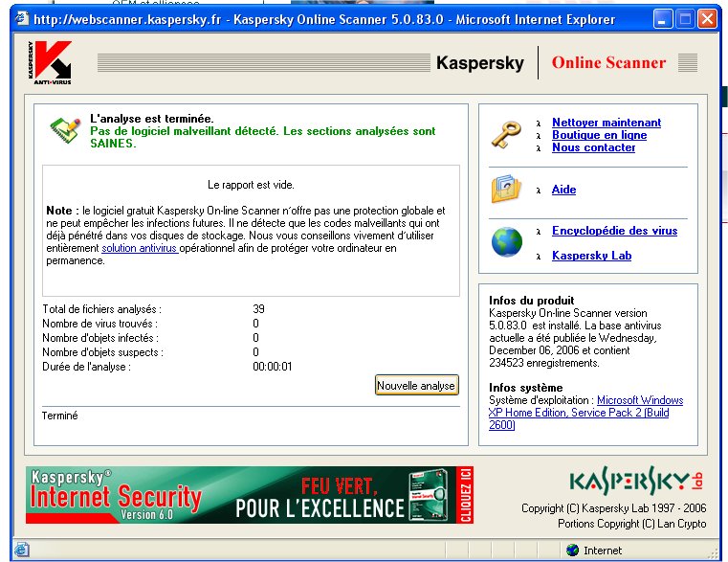
Task: Minimize the Internet Explorer window
Action: (663, 19)
